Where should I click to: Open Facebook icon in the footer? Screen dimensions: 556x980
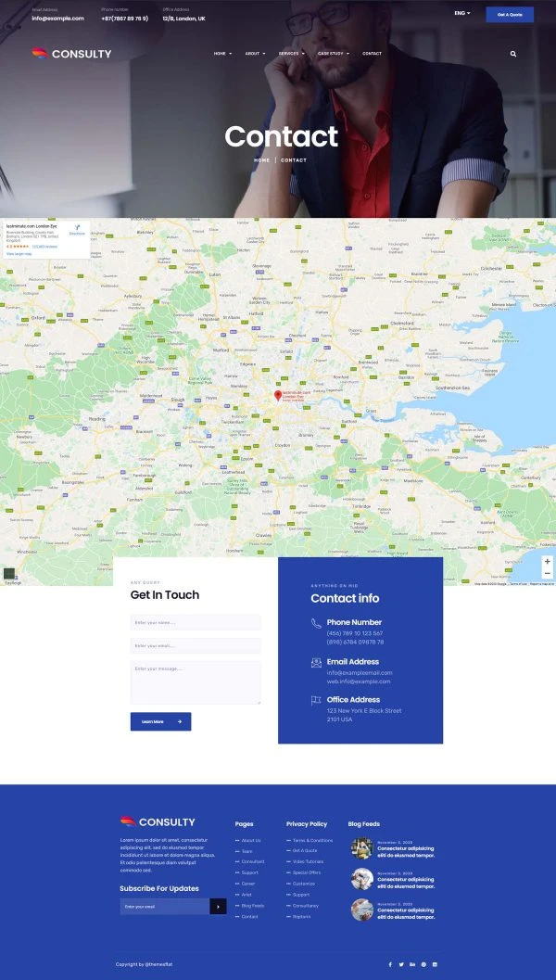[x=390, y=964]
